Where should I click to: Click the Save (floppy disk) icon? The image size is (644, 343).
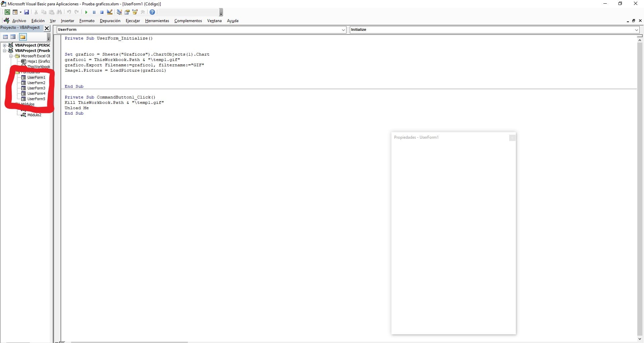coord(26,12)
